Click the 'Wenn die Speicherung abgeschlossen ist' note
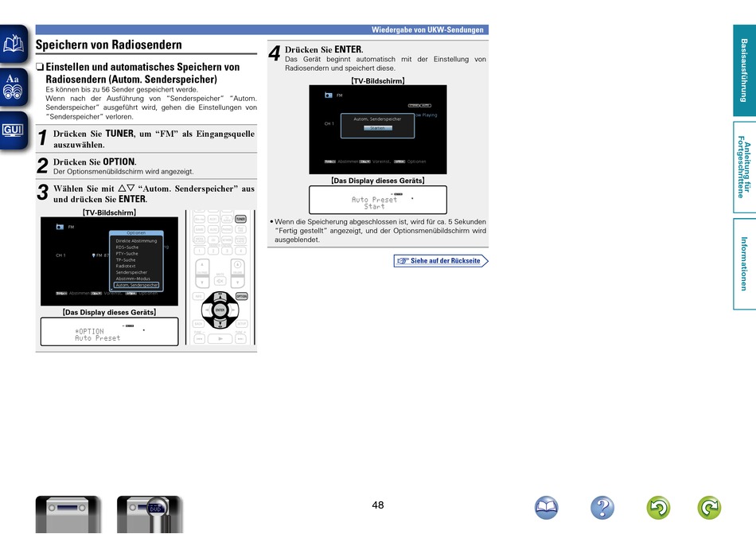Screen dimensions: 756x534 (x=380, y=231)
